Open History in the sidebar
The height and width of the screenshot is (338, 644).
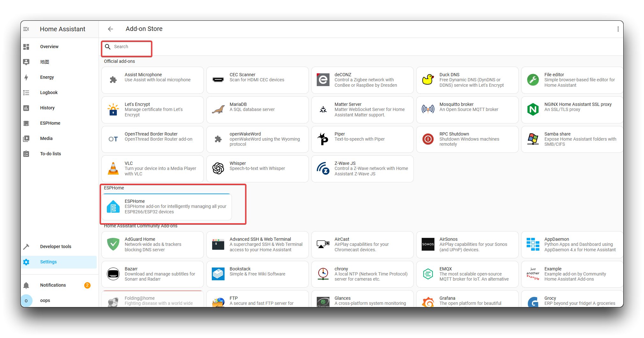click(x=59, y=108)
